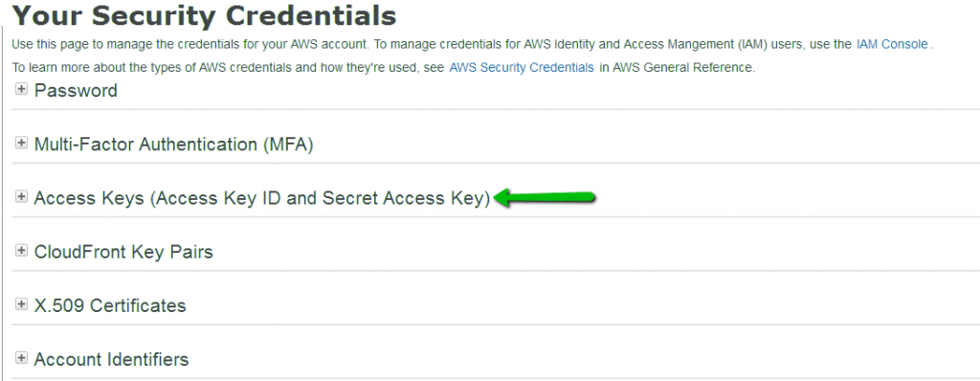Image resolution: width=980 pixels, height=381 pixels.
Task: Select the Password section title
Action: [x=76, y=91]
